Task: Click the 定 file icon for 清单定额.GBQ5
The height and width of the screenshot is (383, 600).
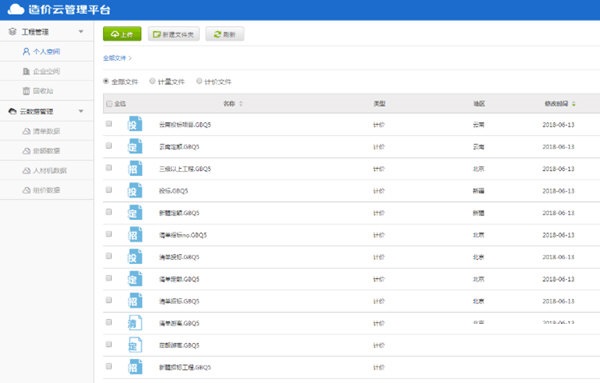Action: pyautogui.click(x=135, y=279)
